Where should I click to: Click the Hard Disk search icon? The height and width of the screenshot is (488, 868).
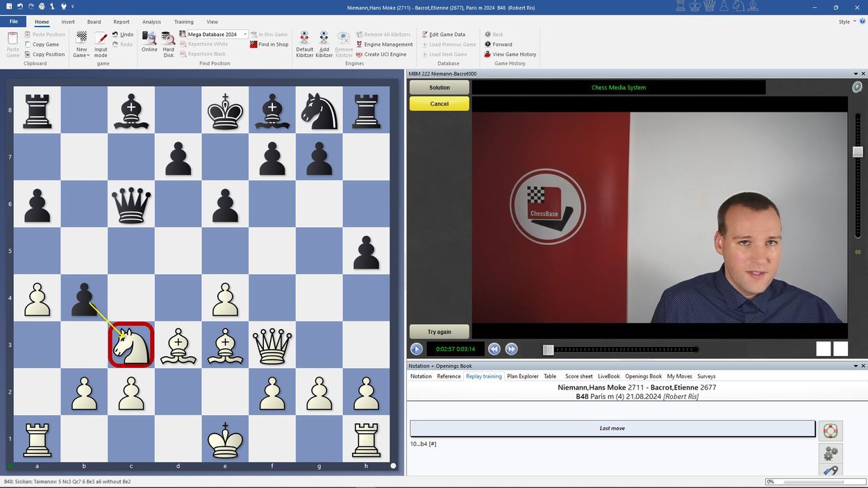point(168,39)
